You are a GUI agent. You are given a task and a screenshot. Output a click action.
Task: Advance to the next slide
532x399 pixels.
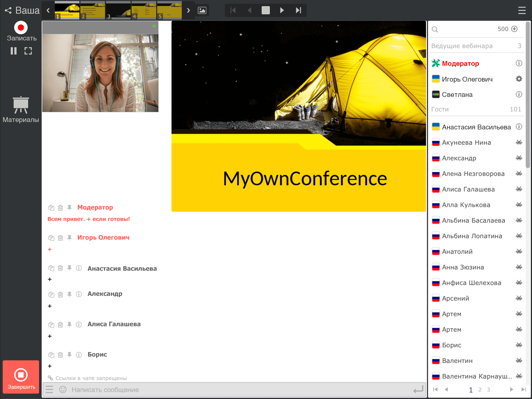pos(282,10)
